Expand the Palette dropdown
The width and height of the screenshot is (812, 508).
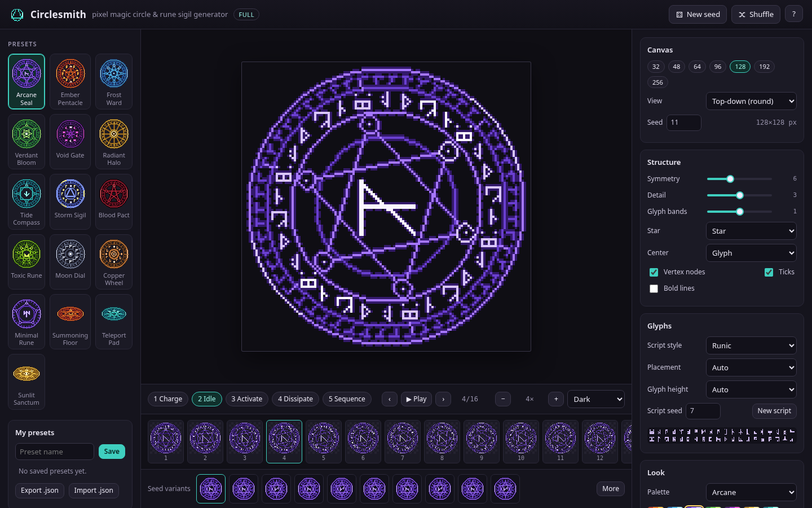751,492
